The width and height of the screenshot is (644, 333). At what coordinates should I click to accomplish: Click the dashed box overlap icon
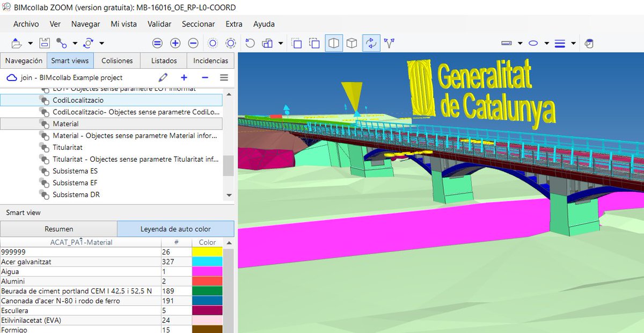[x=314, y=43]
